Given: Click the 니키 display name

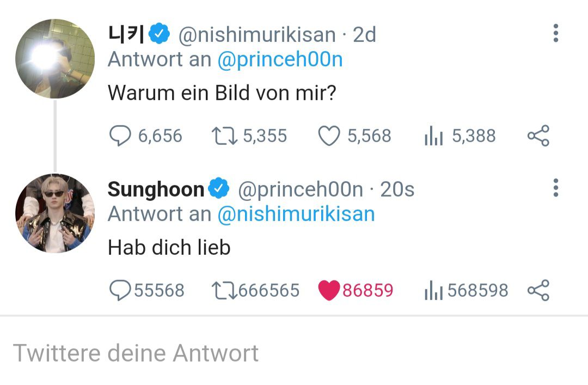Looking at the screenshot, I should coord(126,34).
